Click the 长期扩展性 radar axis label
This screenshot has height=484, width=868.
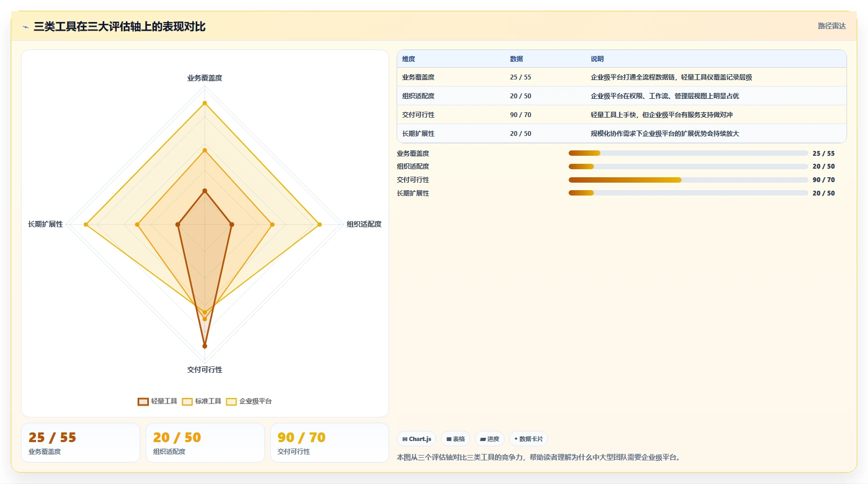tap(45, 224)
